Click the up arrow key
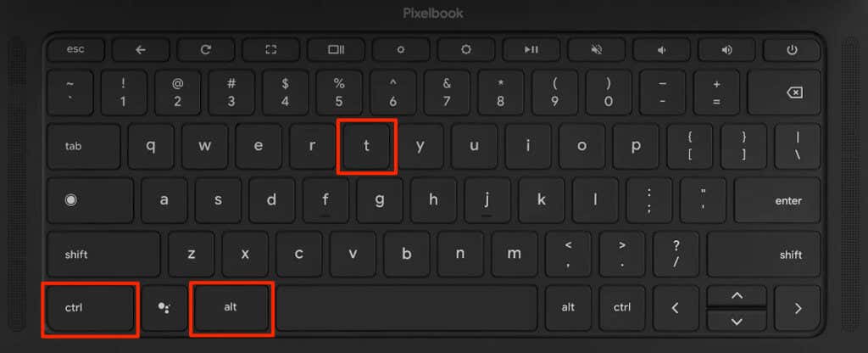 [737, 296]
